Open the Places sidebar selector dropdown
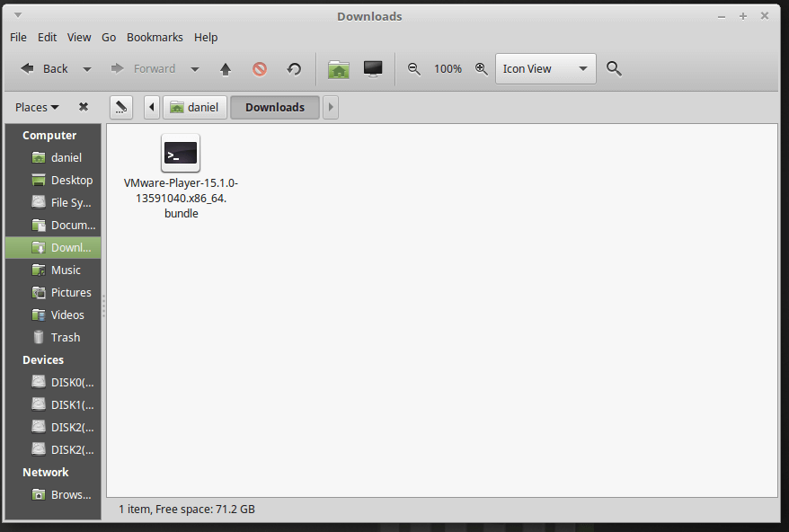This screenshot has height=532, width=789. (37, 107)
